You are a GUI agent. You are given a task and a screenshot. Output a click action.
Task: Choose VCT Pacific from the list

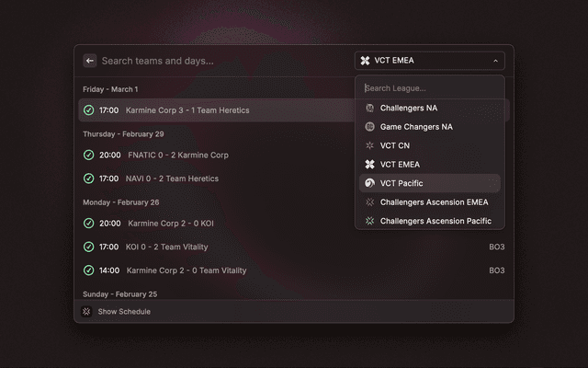pyautogui.click(x=401, y=183)
